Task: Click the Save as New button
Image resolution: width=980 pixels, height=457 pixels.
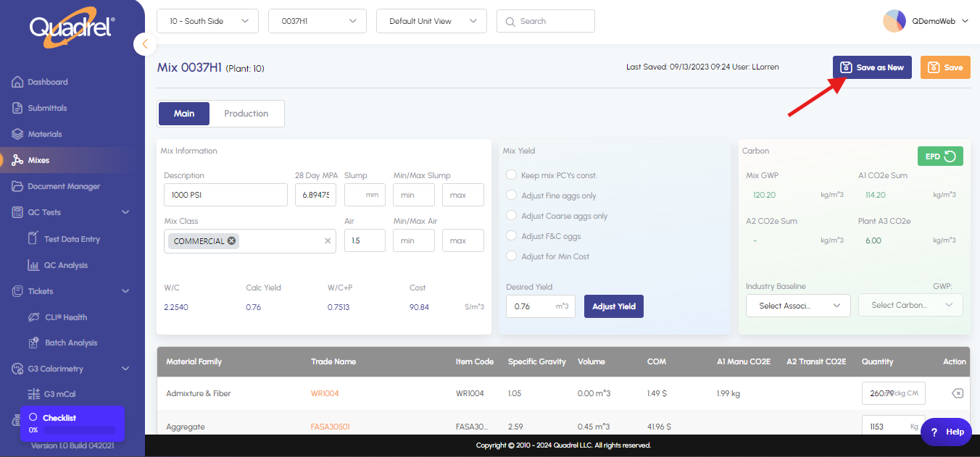Action: pos(872,67)
